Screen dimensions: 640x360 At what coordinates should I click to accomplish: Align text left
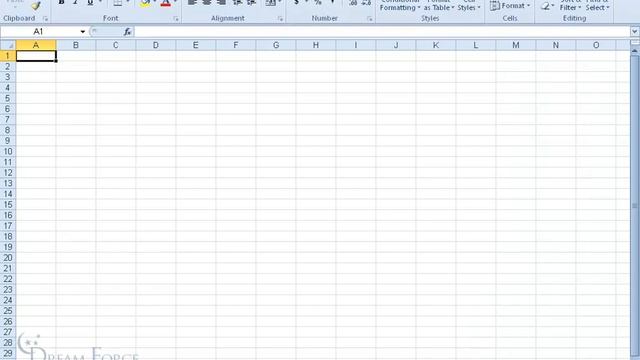click(x=192, y=3)
